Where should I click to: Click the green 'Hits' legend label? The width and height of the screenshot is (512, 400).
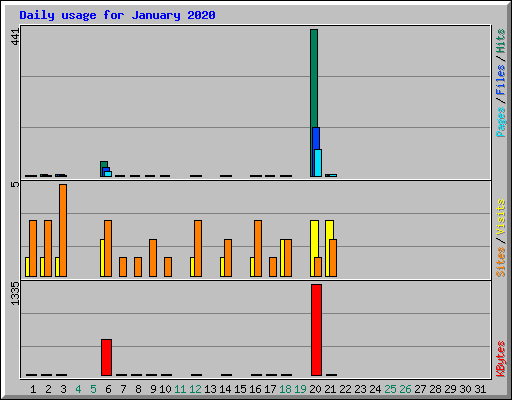501,41
